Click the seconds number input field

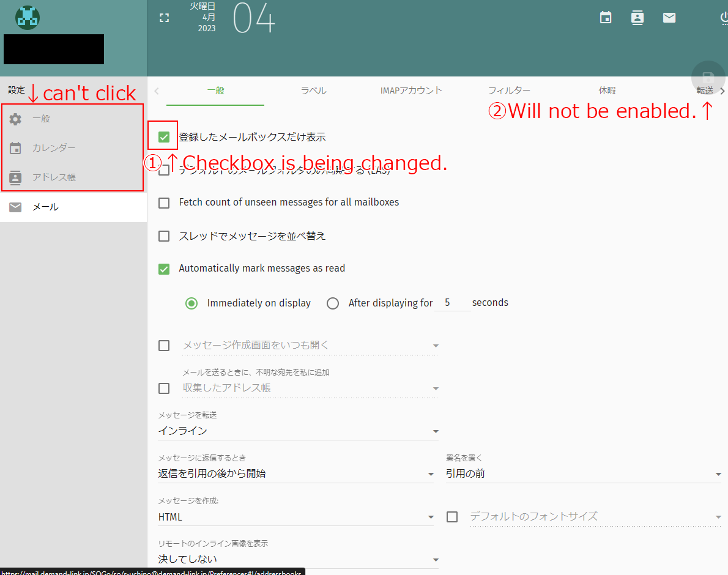[x=452, y=303]
